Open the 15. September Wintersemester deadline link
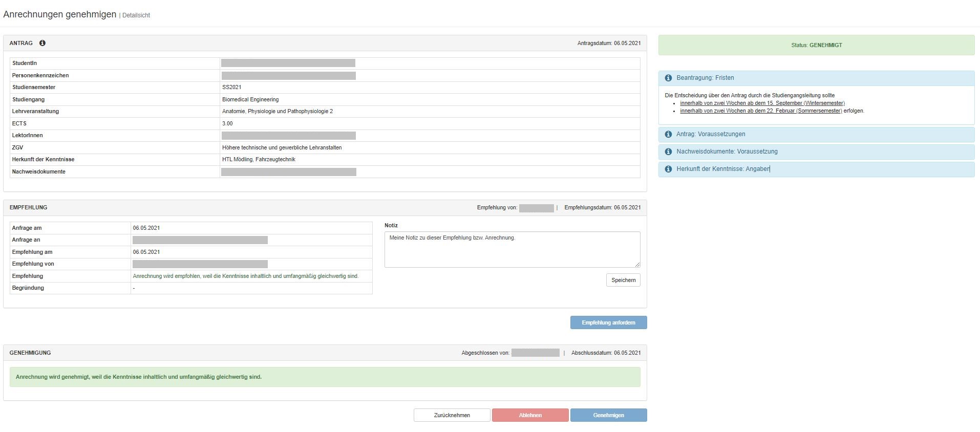Viewport: 980px width, 432px height. point(762,103)
